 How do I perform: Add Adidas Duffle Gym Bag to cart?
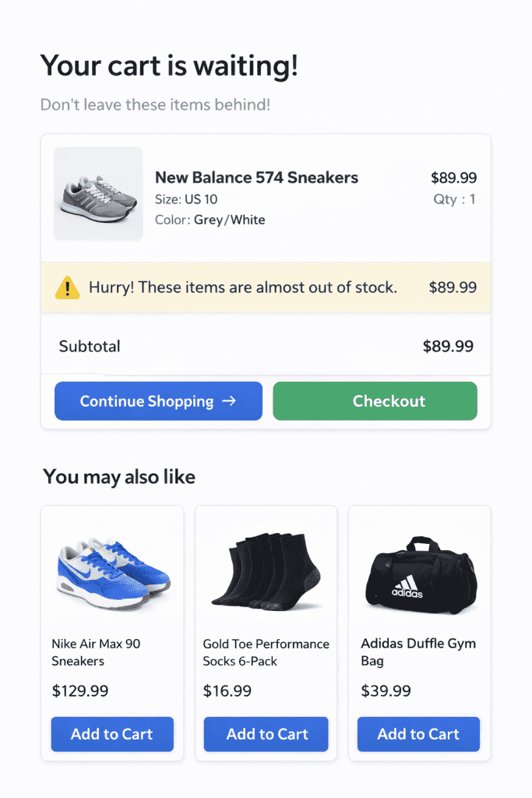point(418,734)
